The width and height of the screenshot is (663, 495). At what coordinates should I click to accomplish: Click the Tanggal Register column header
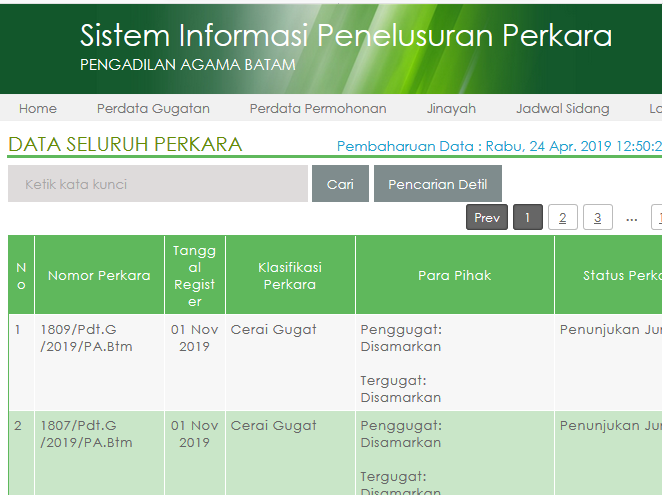point(195,275)
